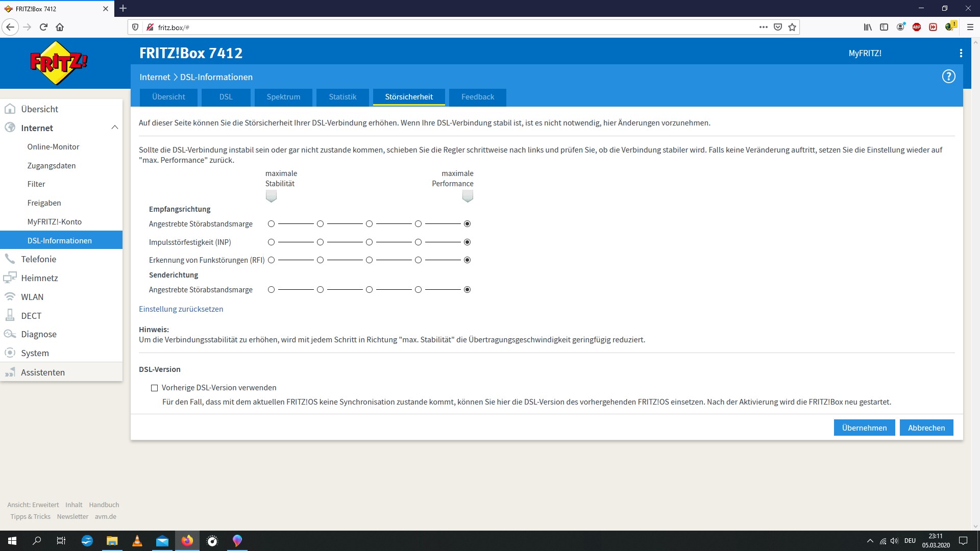
Task: Enable Impulsstörfestigkeit INP max Performance option
Action: click(467, 241)
